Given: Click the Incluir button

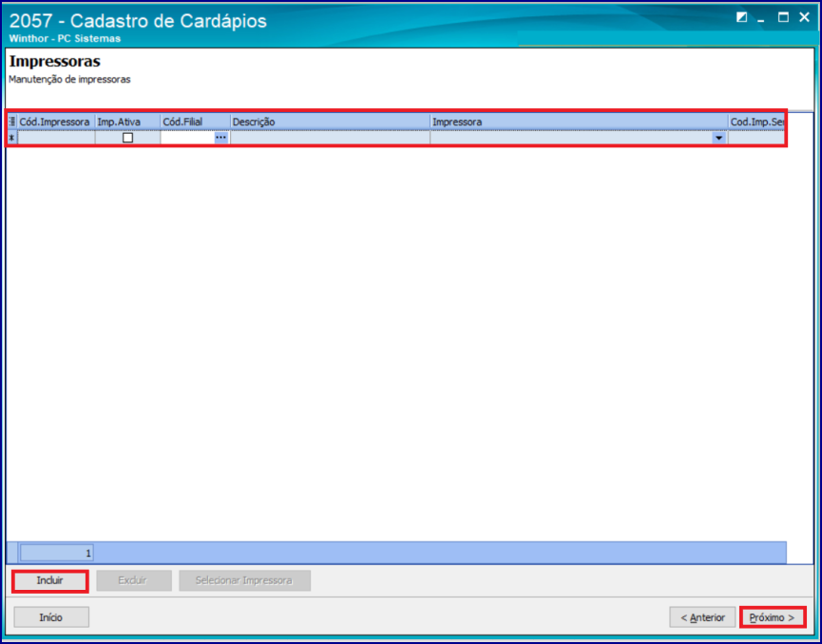Looking at the screenshot, I should coord(50,580).
